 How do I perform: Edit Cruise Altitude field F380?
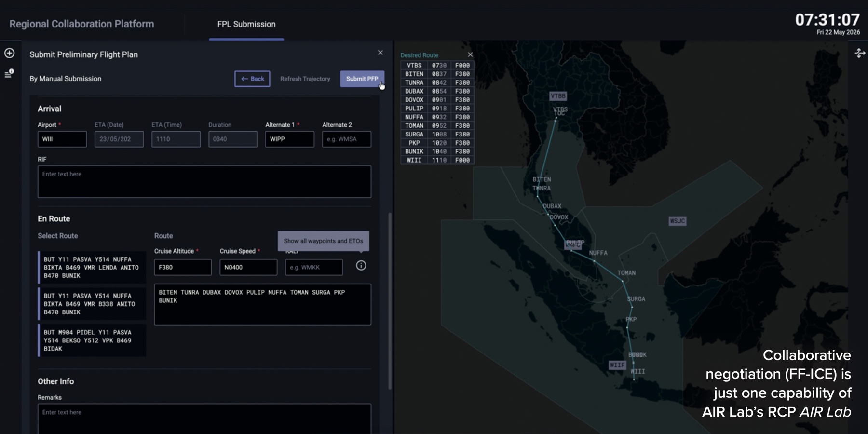point(183,267)
